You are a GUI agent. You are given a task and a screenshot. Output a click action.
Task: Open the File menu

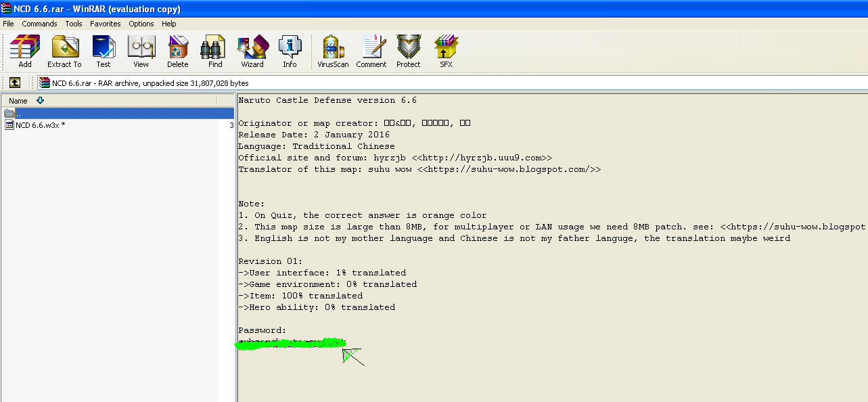point(8,24)
